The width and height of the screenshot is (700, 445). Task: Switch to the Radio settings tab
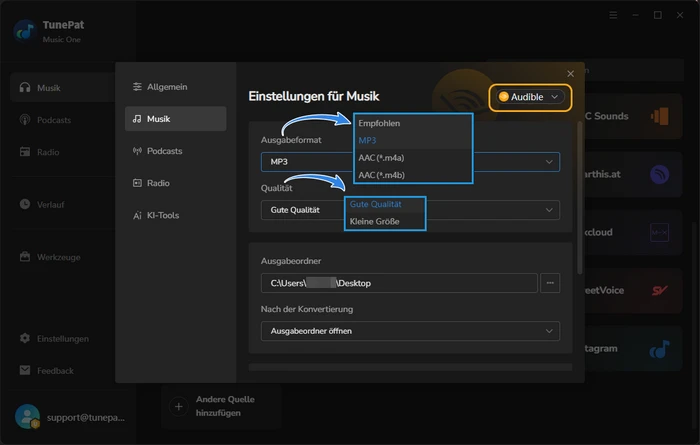pyautogui.click(x=175, y=183)
